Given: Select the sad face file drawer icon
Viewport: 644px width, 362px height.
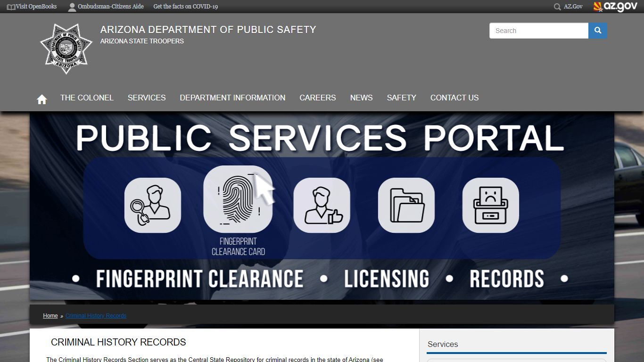Looking at the screenshot, I should [x=491, y=205].
